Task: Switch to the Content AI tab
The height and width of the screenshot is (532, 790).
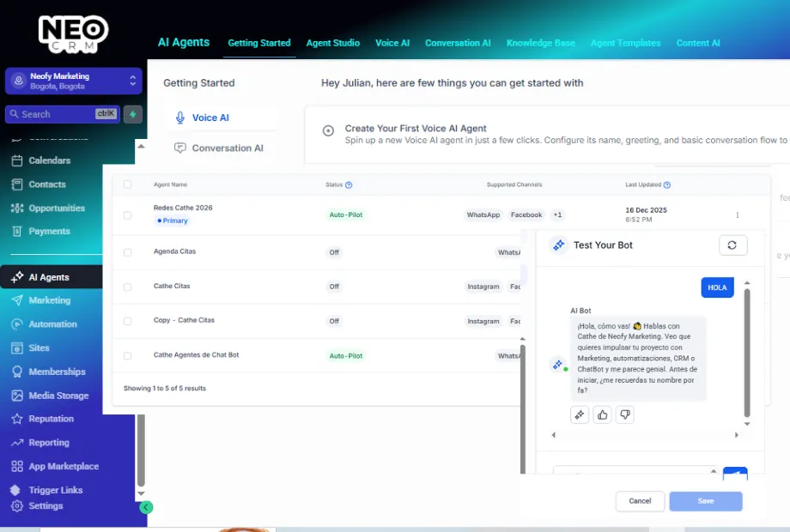Action: [x=698, y=43]
